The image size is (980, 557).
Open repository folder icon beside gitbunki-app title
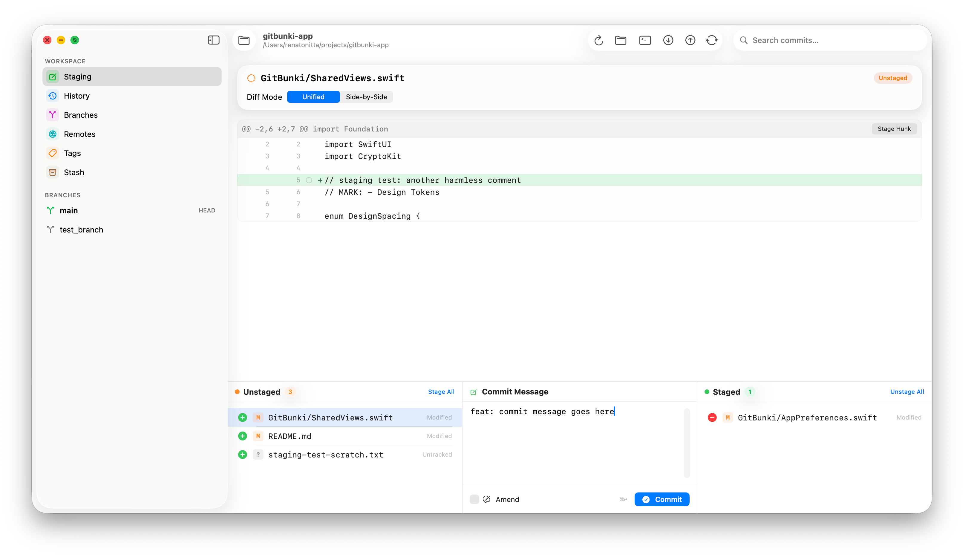244,40
